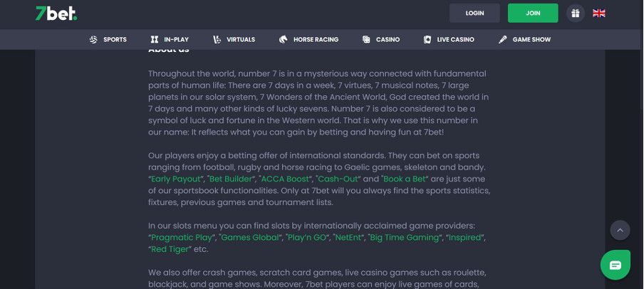This screenshot has height=289, width=644.
Task: Visit the ACCA Boost link
Action: [286, 179]
